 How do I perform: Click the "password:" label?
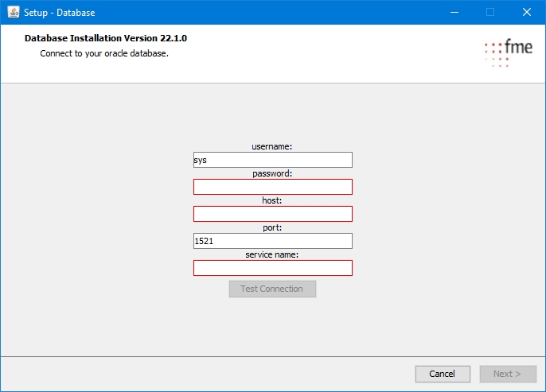(272, 173)
